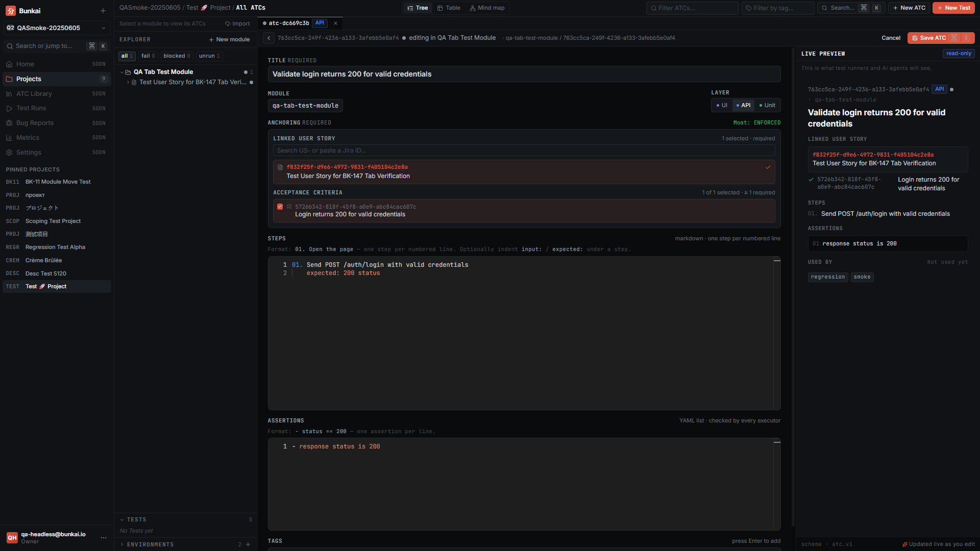Image resolution: width=980 pixels, height=551 pixels.
Task: Open Home in the sidebar
Action: pyautogui.click(x=57, y=64)
